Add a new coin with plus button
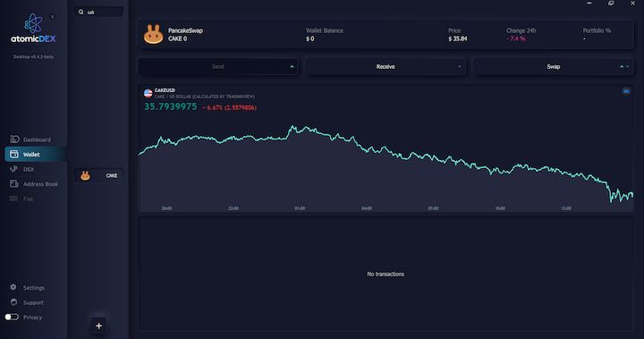This screenshot has height=339, width=644. click(98, 326)
